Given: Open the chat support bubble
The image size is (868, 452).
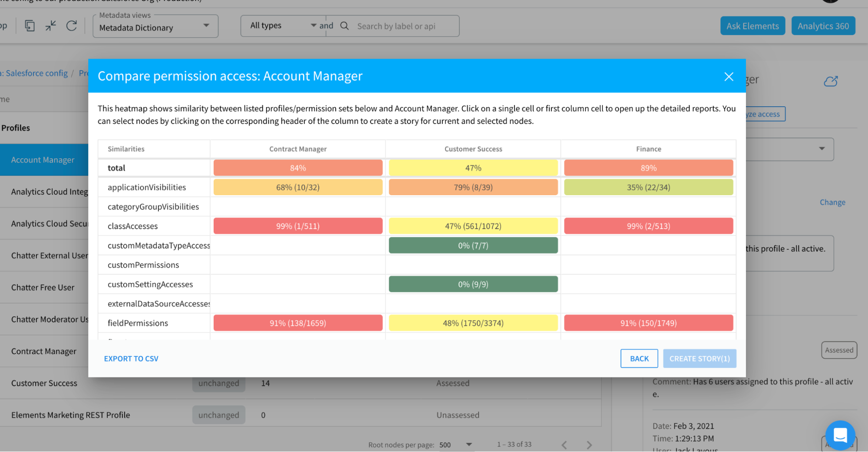Looking at the screenshot, I should click(x=840, y=435).
